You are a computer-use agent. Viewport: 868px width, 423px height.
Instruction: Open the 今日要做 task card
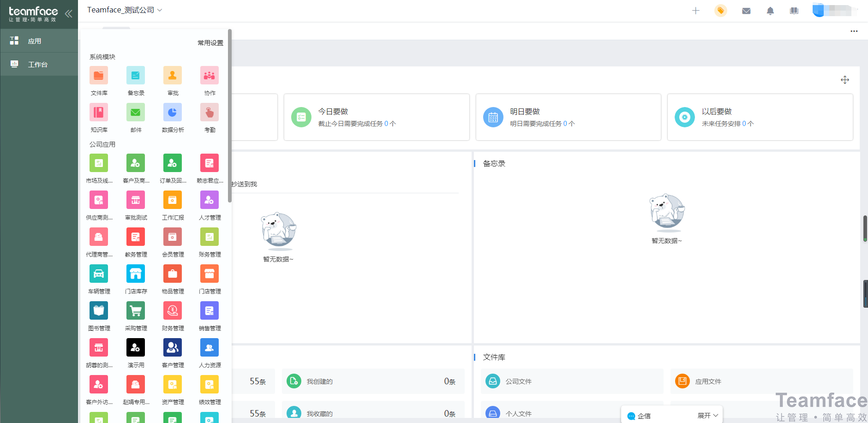[x=377, y=117]
